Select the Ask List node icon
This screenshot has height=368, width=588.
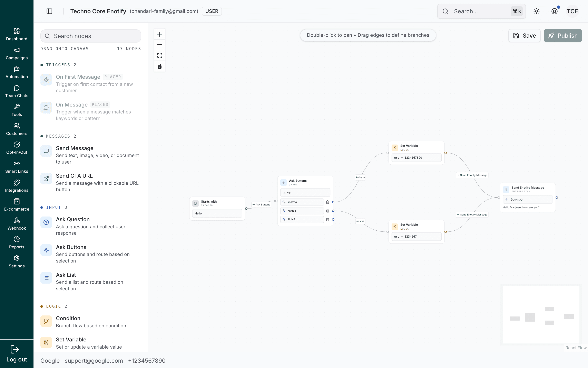[x=46, y=278]
